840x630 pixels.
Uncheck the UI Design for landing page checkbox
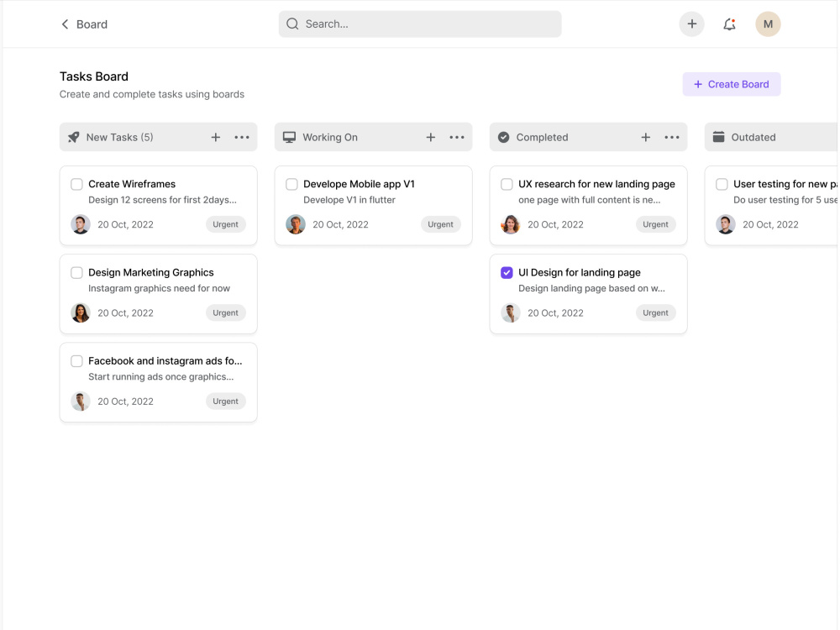point(507,273)
